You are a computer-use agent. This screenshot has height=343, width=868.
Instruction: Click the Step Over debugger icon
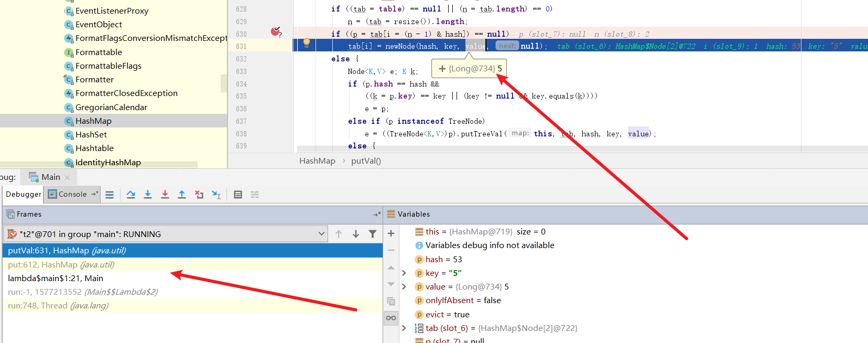pos(131,195)
